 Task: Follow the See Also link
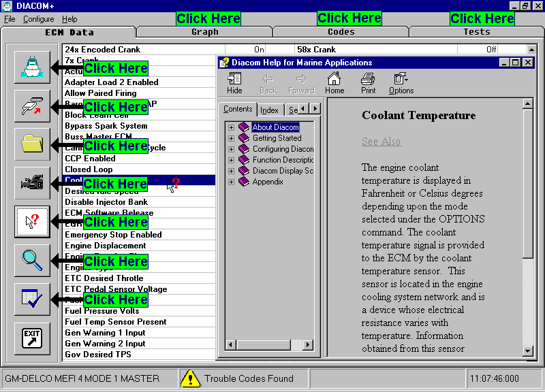[x=381, y=142]
